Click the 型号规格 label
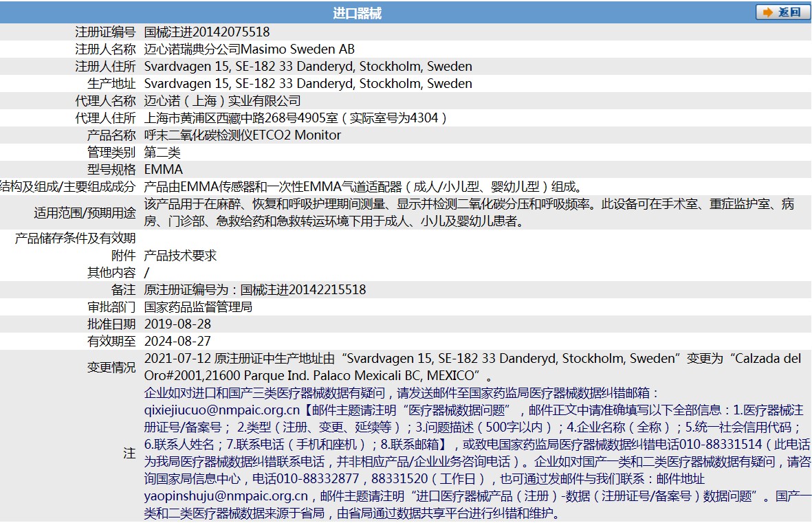 tap(111, 169)
